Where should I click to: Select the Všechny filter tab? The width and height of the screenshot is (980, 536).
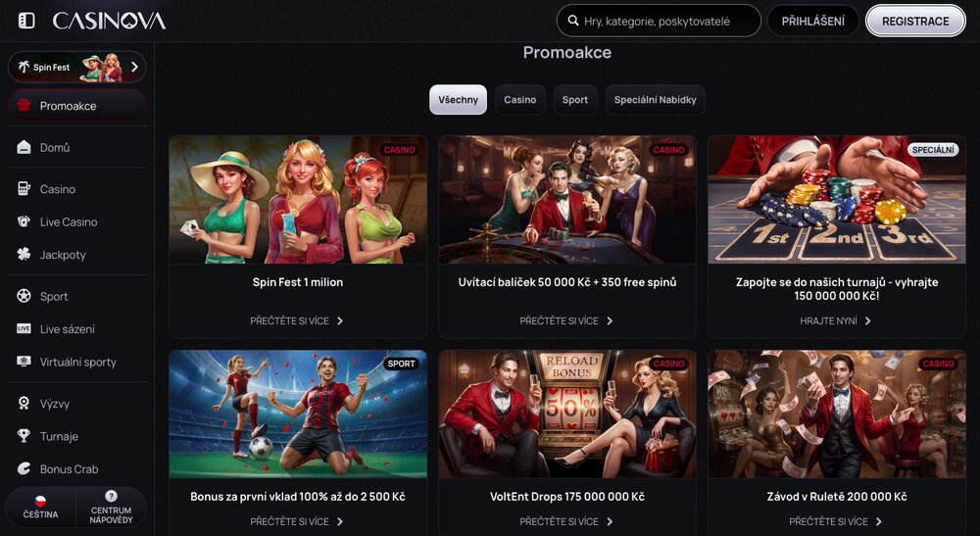458,100
